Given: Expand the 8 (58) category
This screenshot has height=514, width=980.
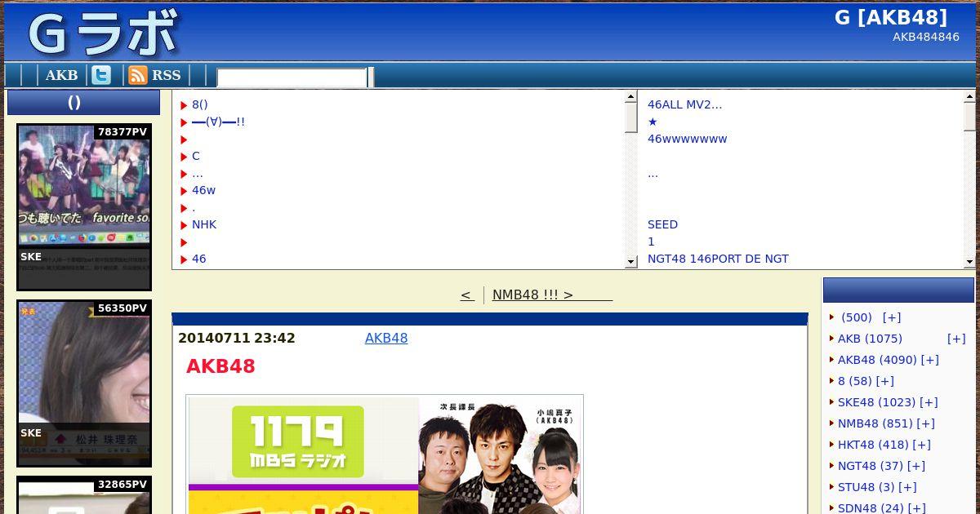Looking at the screenshot, I should pyautogui.click(x=885, y=381).
